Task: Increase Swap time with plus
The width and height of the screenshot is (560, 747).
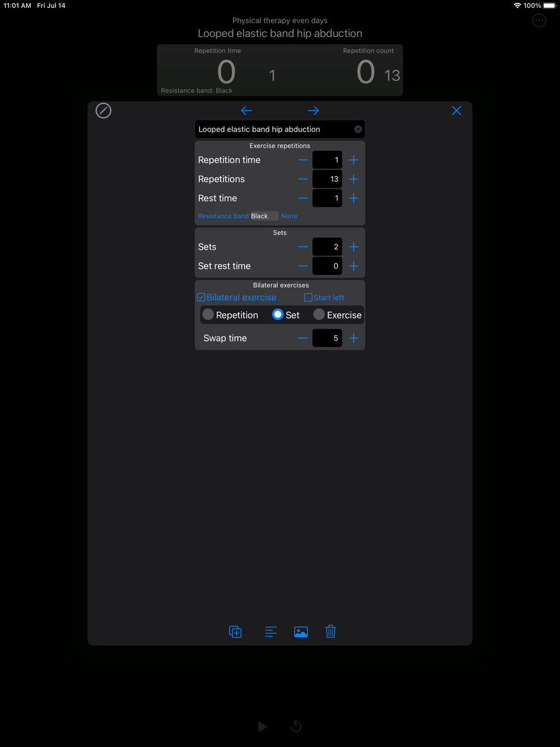Action: [x=354, y=338]
